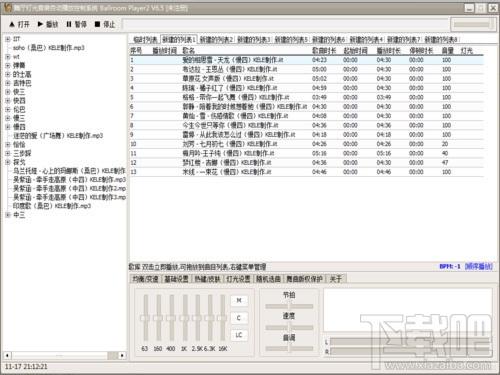
Task: Select the 慢四 folder label in the tree
Action: 19,127
